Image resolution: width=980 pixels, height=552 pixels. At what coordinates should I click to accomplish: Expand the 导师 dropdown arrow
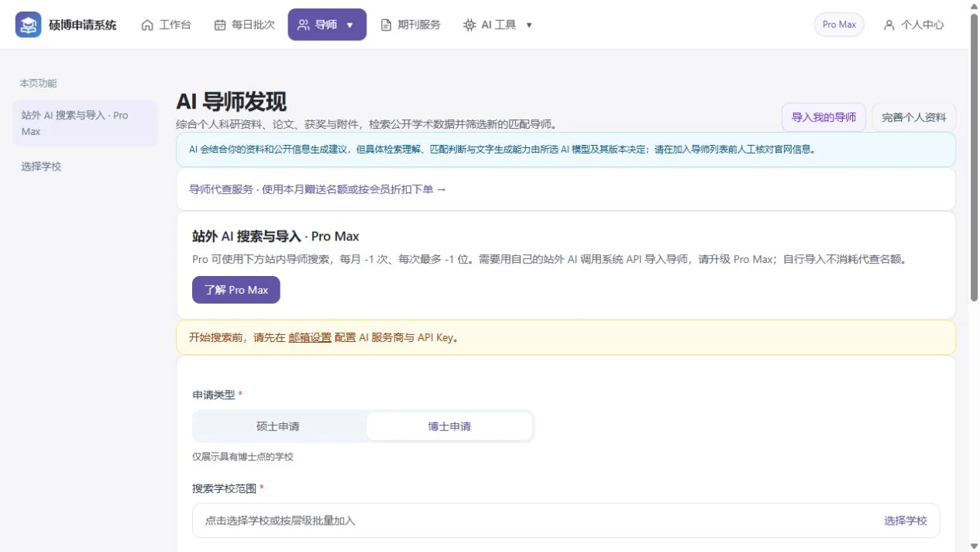click(349, 25)
